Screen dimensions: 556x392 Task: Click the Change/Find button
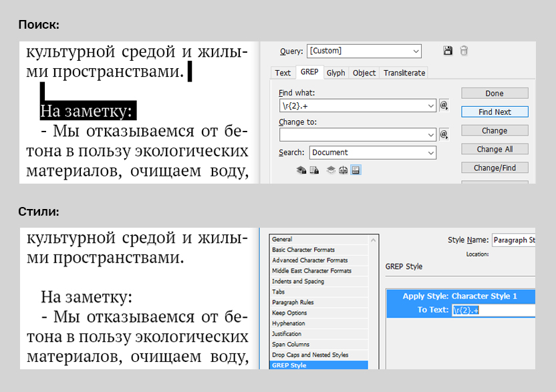click(x=495, y=168)
